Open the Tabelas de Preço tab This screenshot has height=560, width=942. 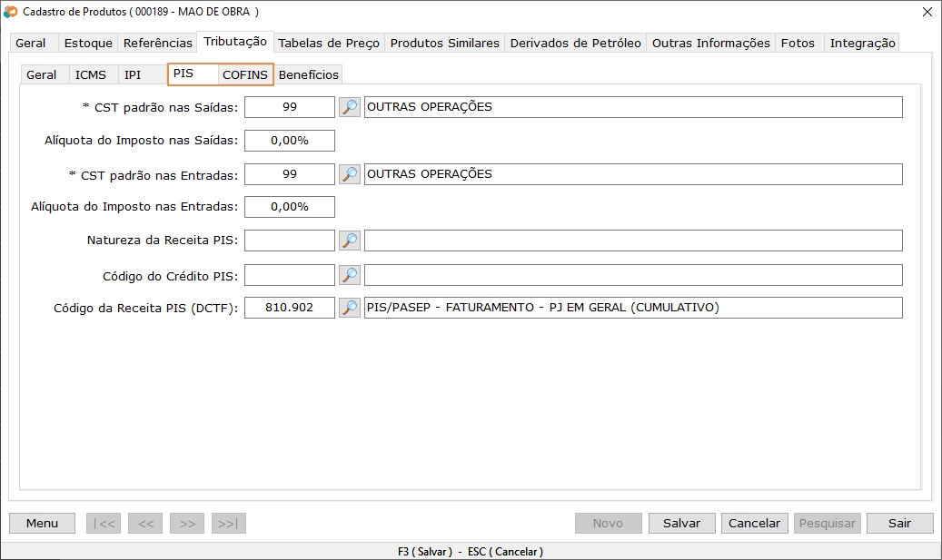[x=329, y=43]
